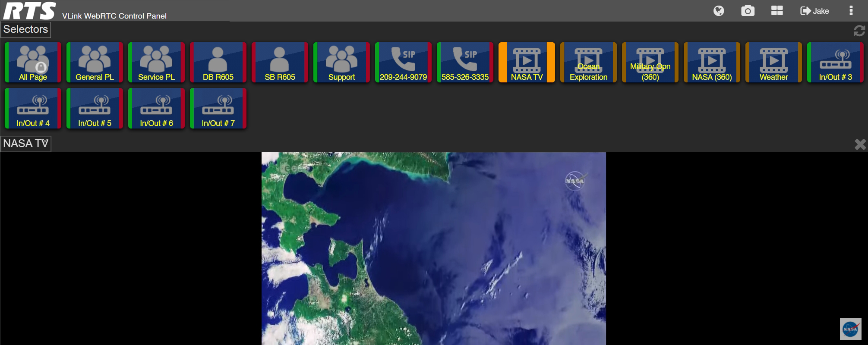Refresh the Selectors list
This screenshot has width=868, height=345.
click(859, 31)
